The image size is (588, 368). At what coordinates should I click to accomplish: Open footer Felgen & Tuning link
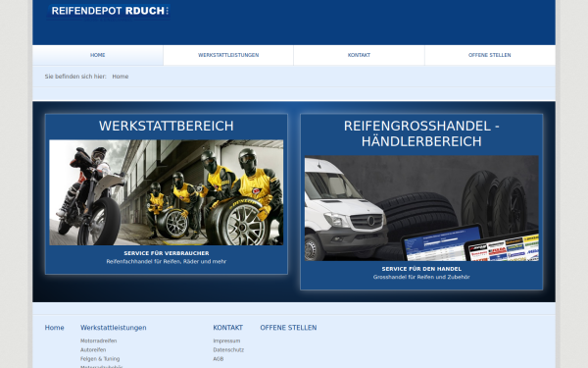click(x=100, y=359)
